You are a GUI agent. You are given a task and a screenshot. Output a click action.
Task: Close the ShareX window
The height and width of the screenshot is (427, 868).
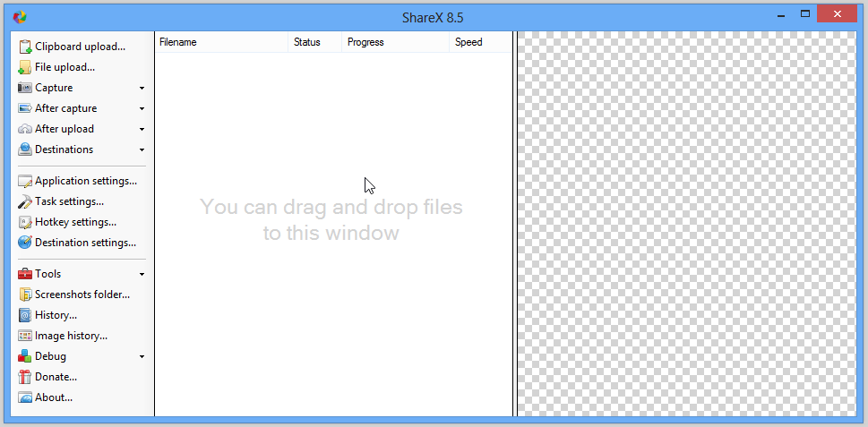click(837, 13)
